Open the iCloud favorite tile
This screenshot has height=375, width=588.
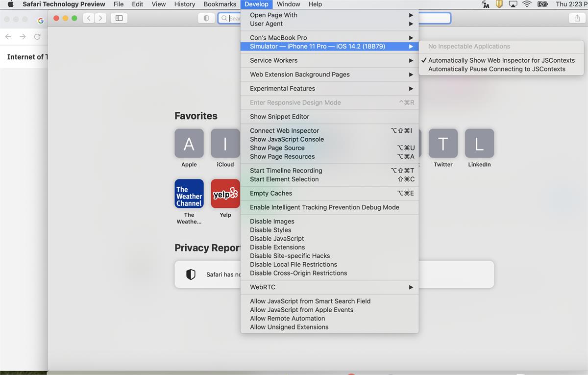pos(225,144)
